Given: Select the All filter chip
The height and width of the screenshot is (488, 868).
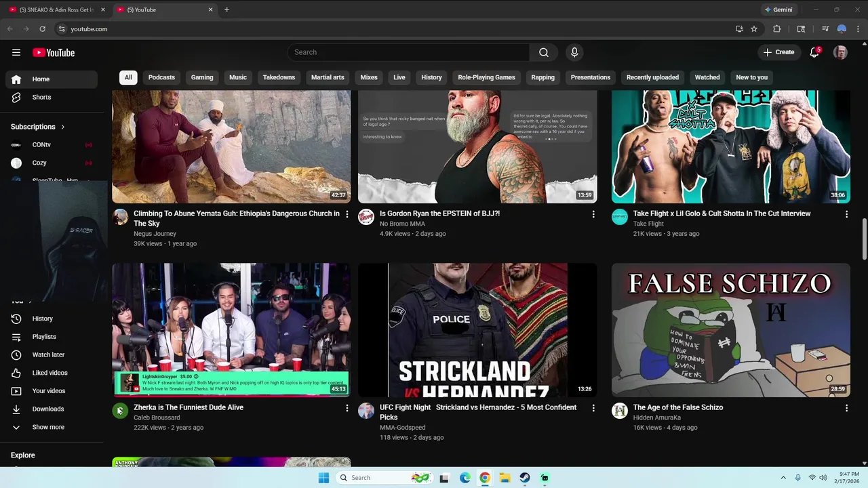Looking at the screenshot, I should 128,77.
